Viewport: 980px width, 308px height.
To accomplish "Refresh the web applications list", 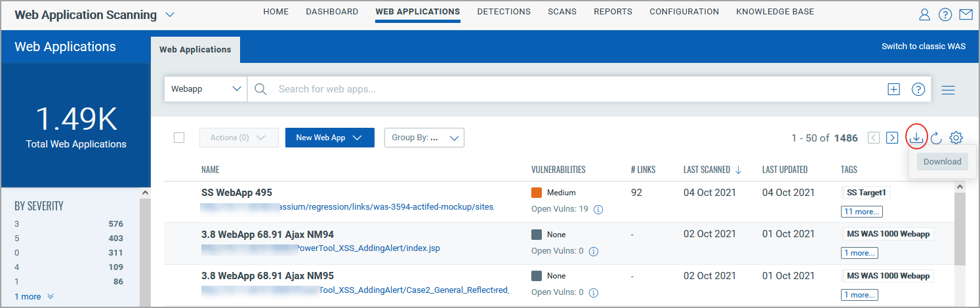I will point(936,138).
